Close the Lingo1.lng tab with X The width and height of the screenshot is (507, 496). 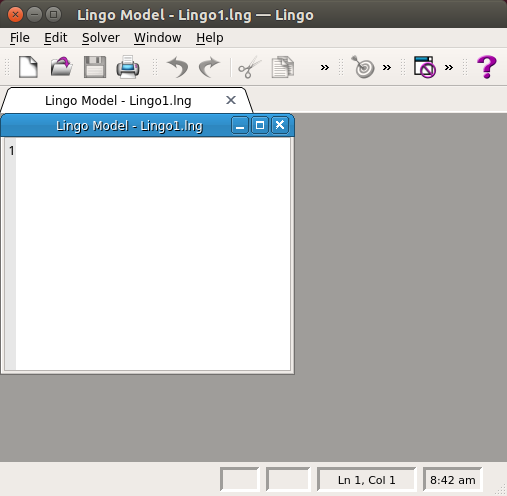pyautogui.click(x=231, y=100)
